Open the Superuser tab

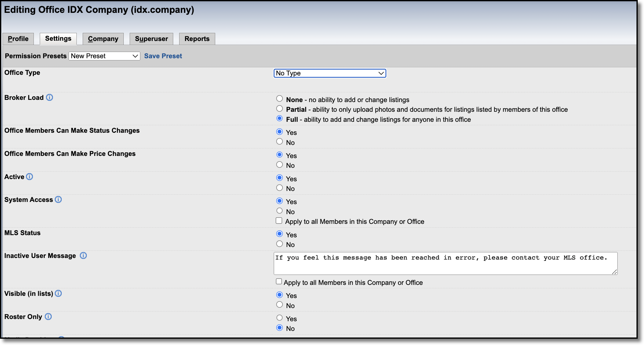click(151, 39)
